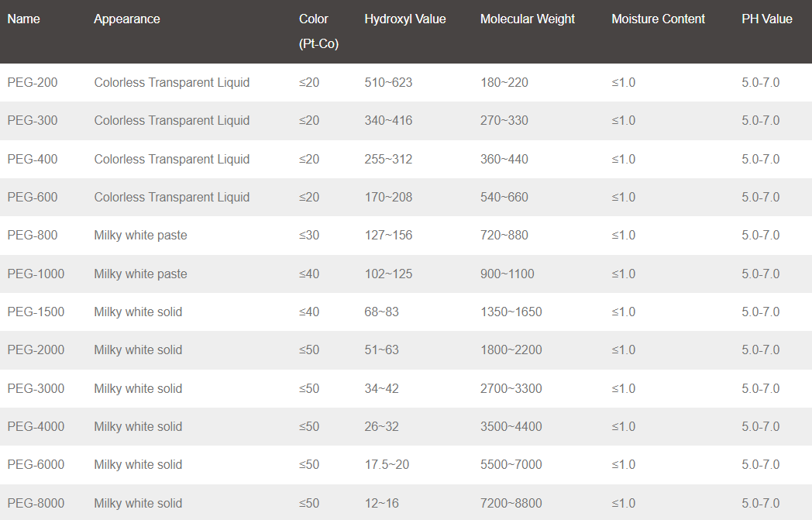
Task: Click molecular weight 7200~8800
Action: pyautogui.click(x=511, y=503)
